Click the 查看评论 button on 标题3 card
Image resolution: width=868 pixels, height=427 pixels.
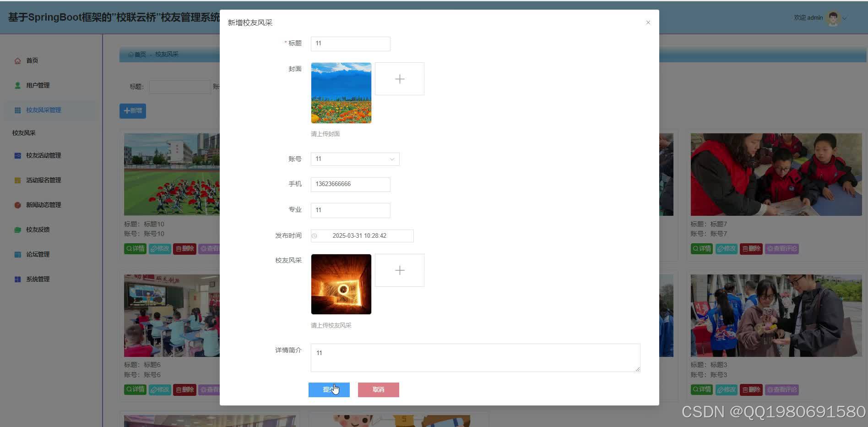781,389
